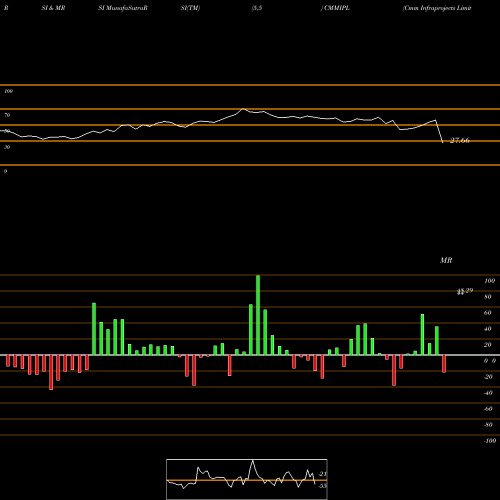Click the MR label above bar chart

click(446, 260)
